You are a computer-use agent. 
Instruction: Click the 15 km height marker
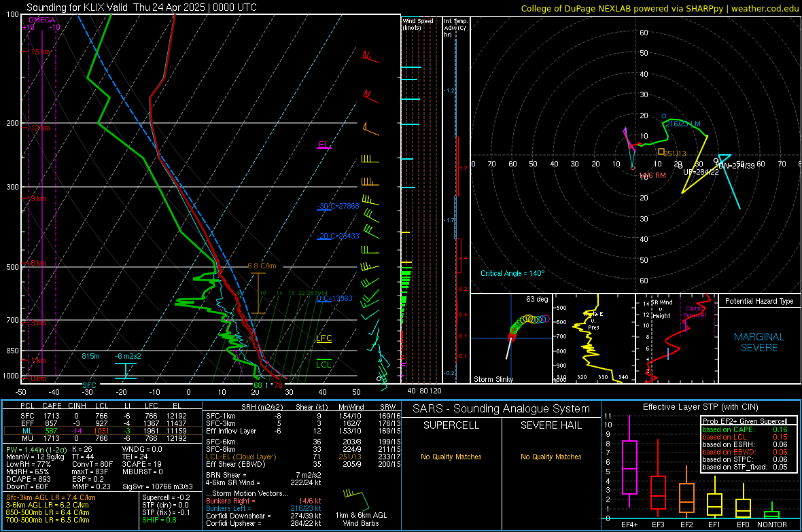pyautogui.click(x=40, y=52)
